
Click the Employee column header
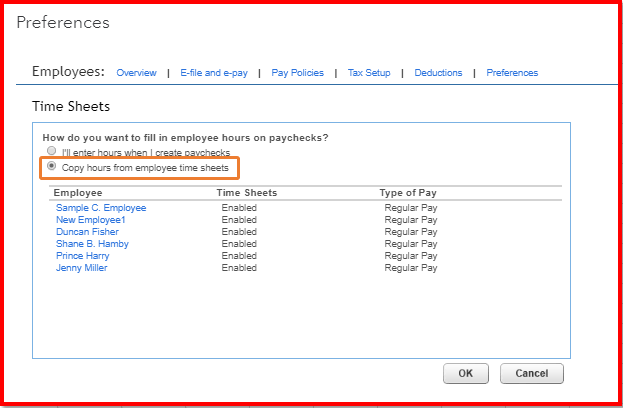coord(78,193)
